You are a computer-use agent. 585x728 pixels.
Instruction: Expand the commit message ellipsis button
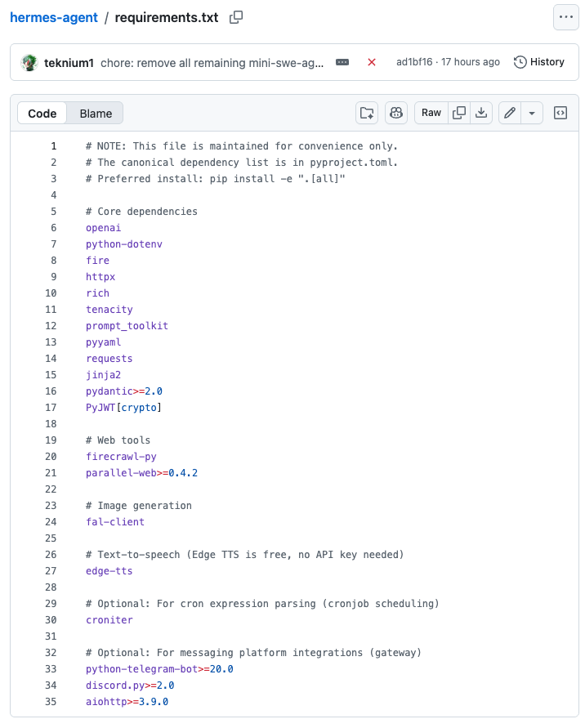pyautogui.click(x=342, y=62)
